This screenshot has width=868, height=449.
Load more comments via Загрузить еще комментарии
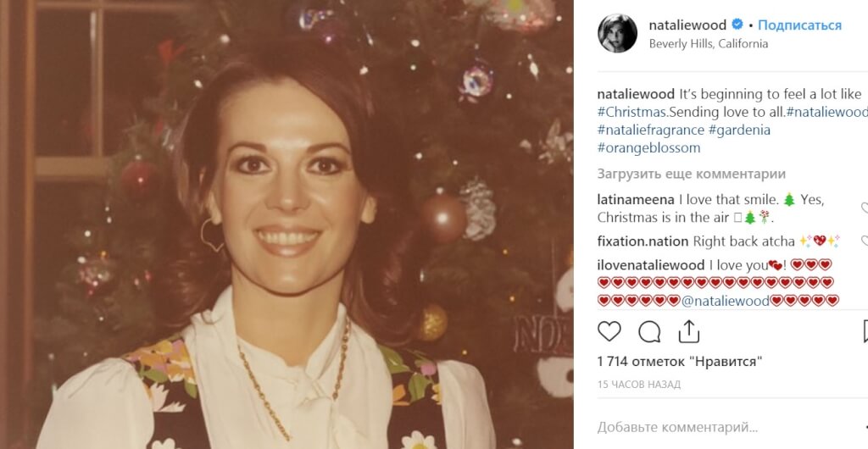point(692,174)
